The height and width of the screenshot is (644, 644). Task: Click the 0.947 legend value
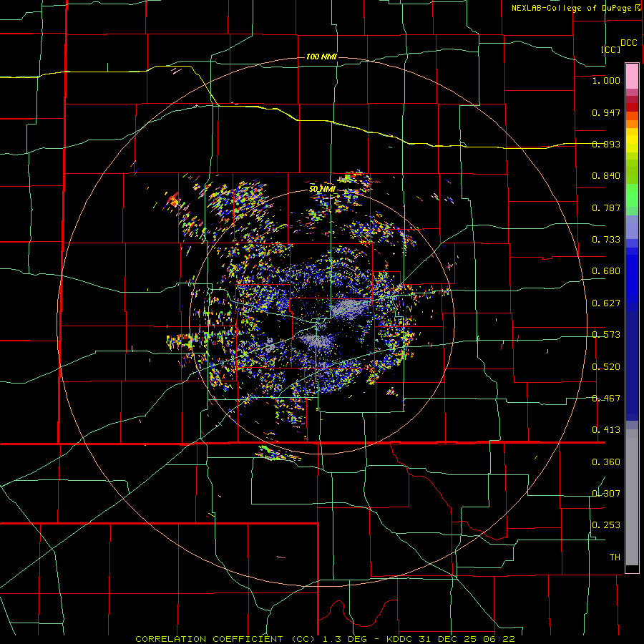(x=606, y=112)
